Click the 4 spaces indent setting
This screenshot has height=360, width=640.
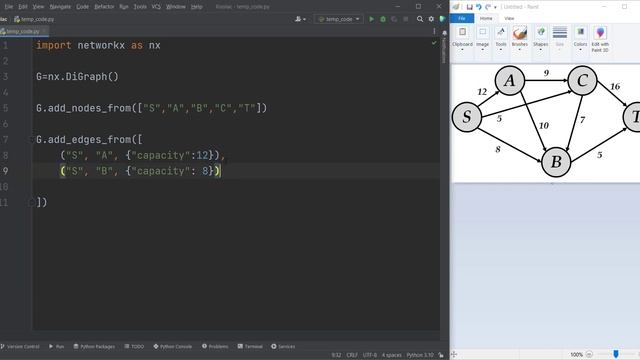pyautogui.click(x=391, y=355)
